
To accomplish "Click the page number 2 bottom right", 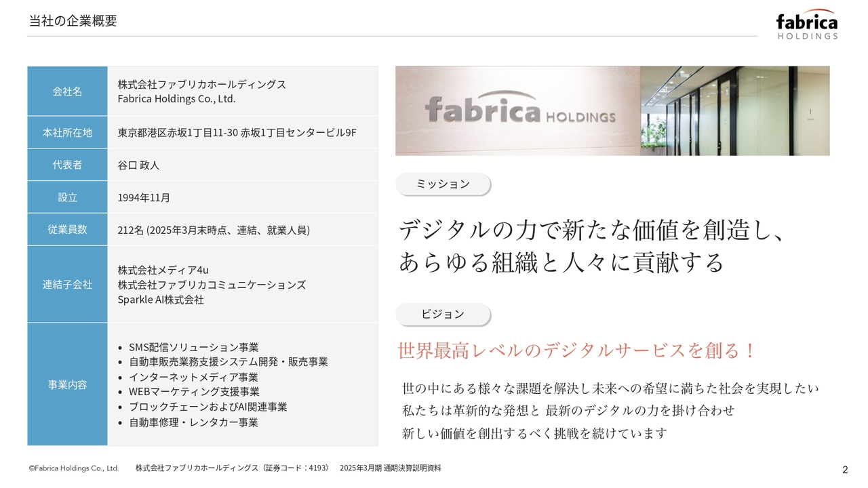I will coord(844,468).
